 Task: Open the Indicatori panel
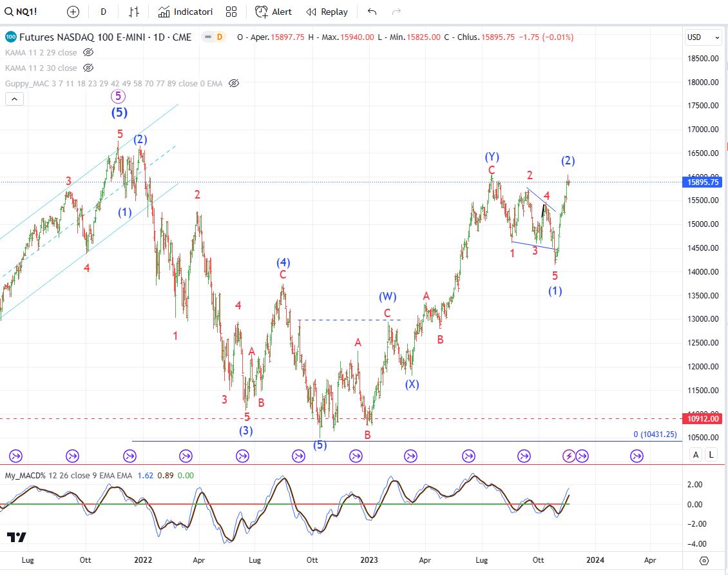(x=186, y=12)
